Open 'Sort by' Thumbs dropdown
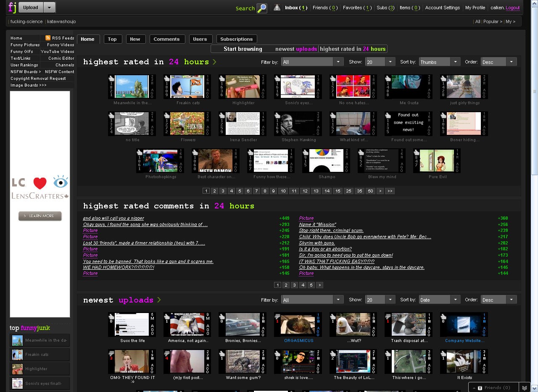538x392 pixels. (440, 62)
